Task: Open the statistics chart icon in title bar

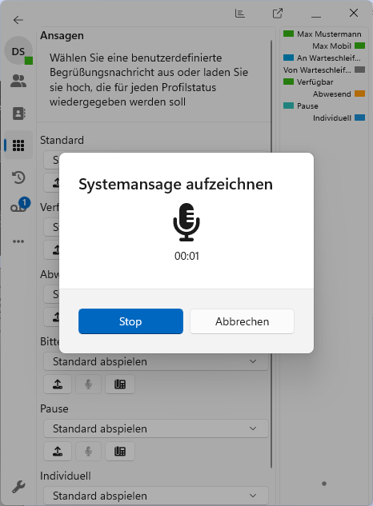Action: tap(240, 13)
